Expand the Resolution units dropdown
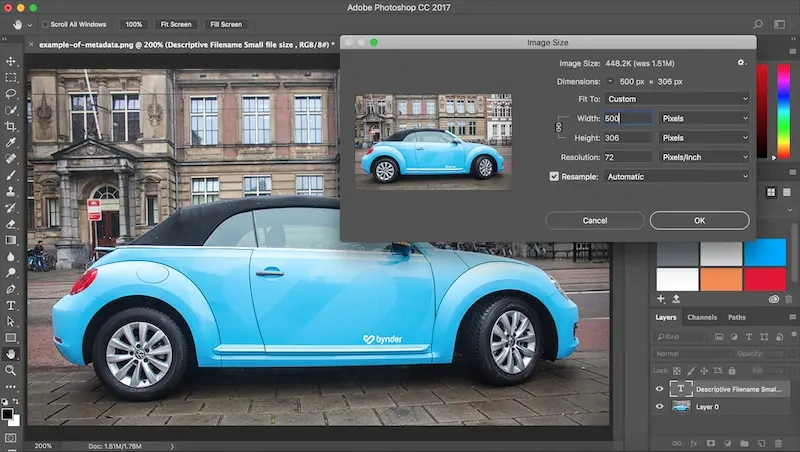 703,157
